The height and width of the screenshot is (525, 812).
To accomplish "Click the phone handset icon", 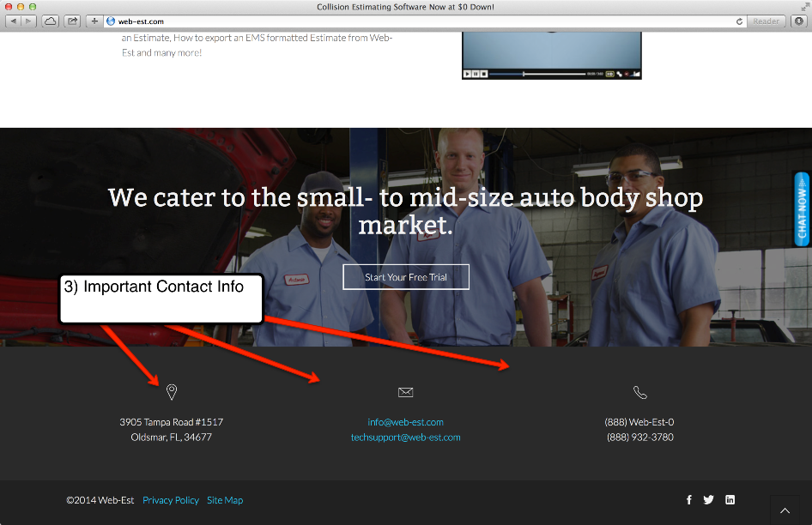I will [640, 392].
